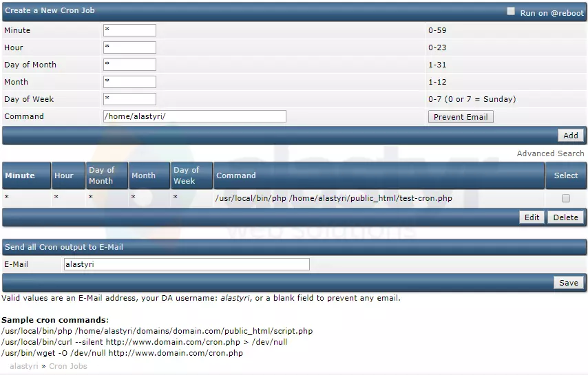Click the 'Send all Cron output to E-Mail' heading
Viewport: 588px width, 375px height.
pos(64,247)
